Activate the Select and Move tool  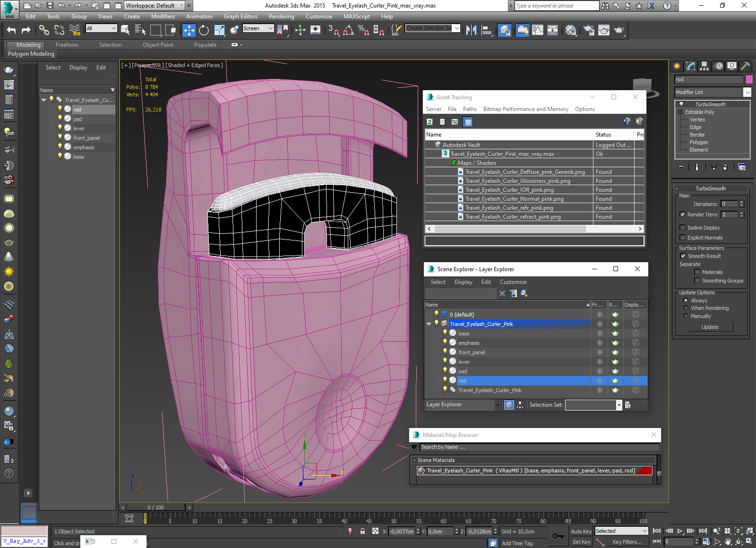pos(189,30)
